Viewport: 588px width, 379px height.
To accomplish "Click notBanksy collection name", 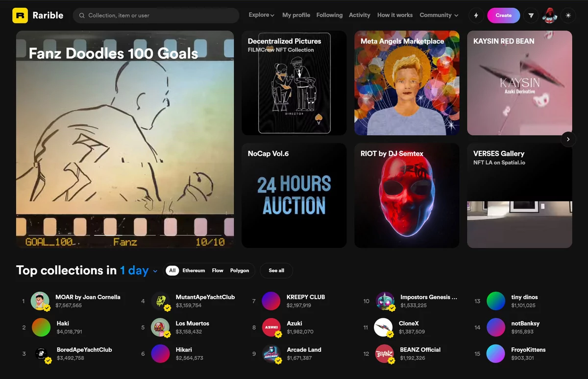I will pos(525,324).
